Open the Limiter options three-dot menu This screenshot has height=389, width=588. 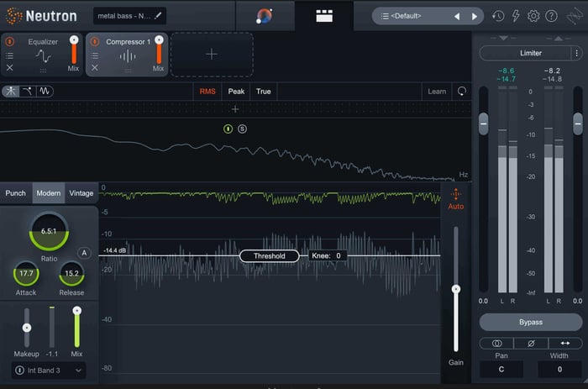(577, 53)
